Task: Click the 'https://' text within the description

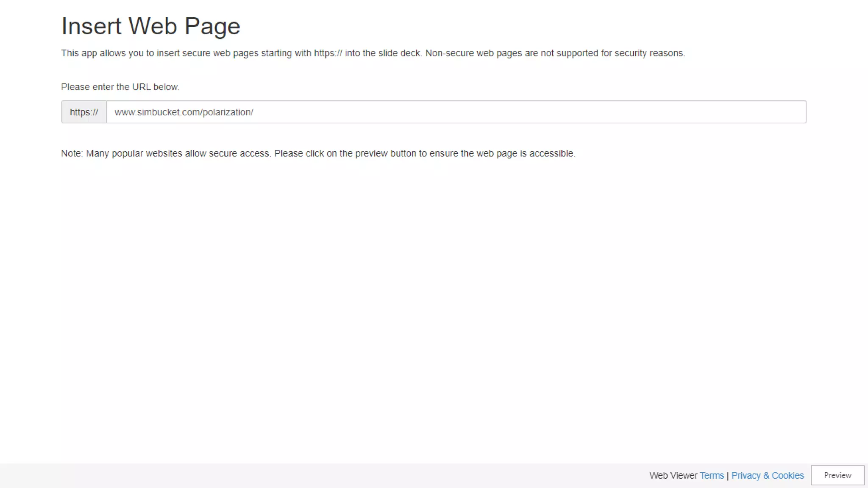Action: pyautogui.click(x=328, y=53)
